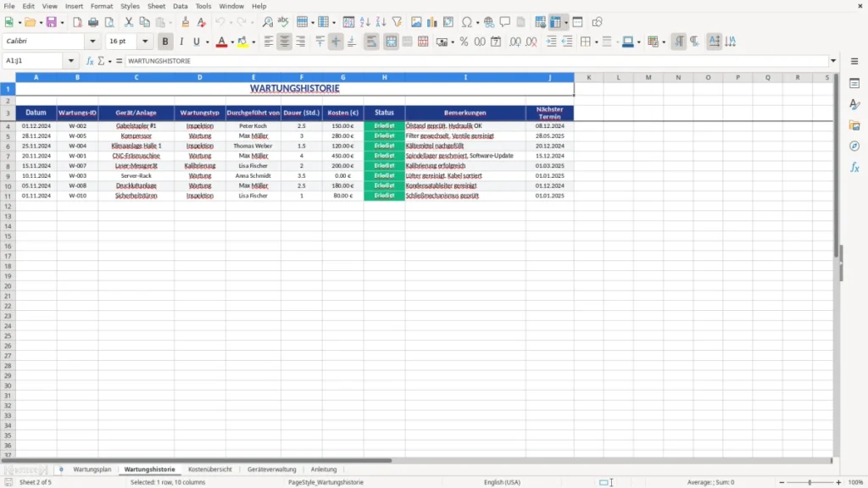Open the Print dialog via printer icon
The height and width of the screenshot is (488, 868).
coord(93,22)
